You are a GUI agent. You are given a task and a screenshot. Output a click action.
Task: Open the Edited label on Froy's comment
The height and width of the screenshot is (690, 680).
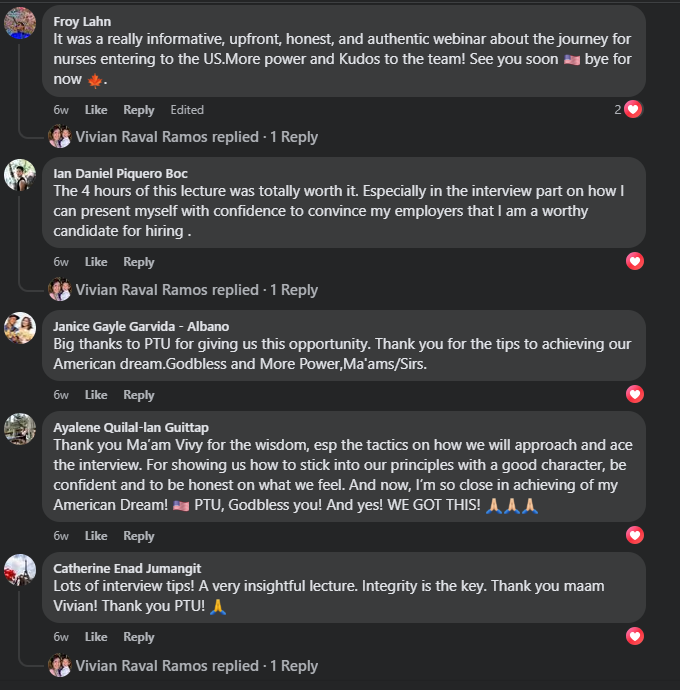pyautogui.click(x=187, y=110)
